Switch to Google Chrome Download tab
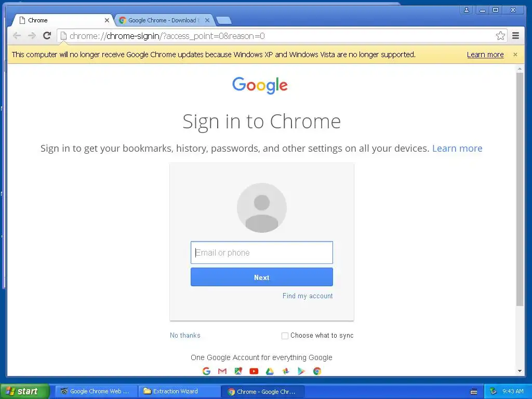 click(163, 20)
